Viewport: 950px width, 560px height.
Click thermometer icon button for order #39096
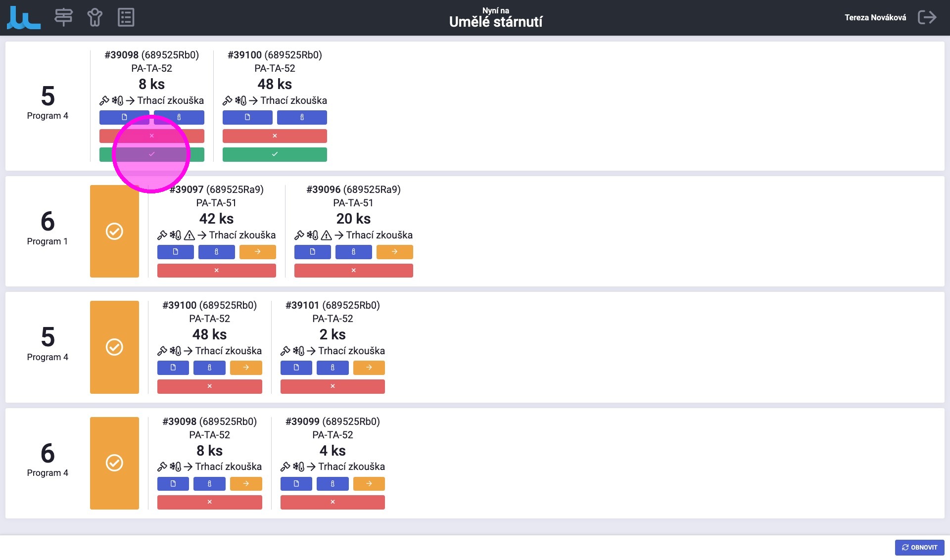(x=353, y=252)
